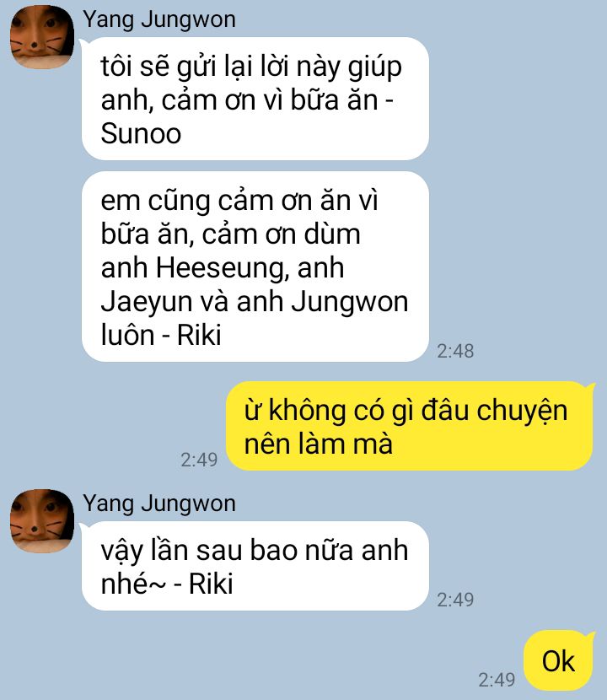Viewport: 607px width, 700px height.
Task: Tap the top Yang Jungwon sender name
Action: click(x=159, y=20)
